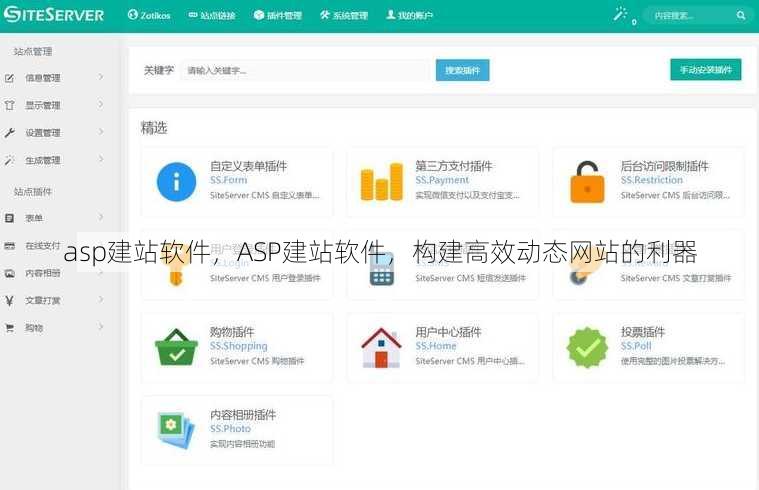
Task: Open the SS.Shopping link
Action: (238, 346)
